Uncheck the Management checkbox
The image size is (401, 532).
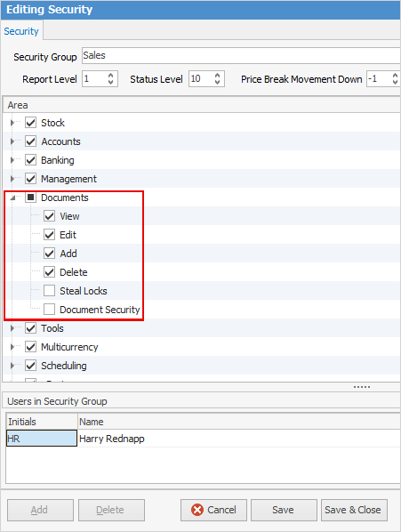(x=30, y=179)
